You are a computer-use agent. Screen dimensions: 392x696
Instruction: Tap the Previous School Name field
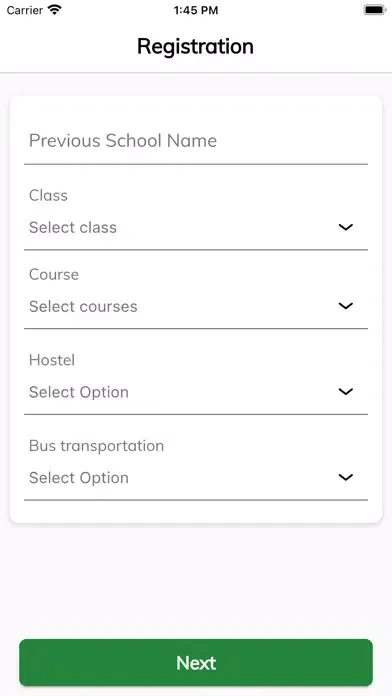(196, 141)
